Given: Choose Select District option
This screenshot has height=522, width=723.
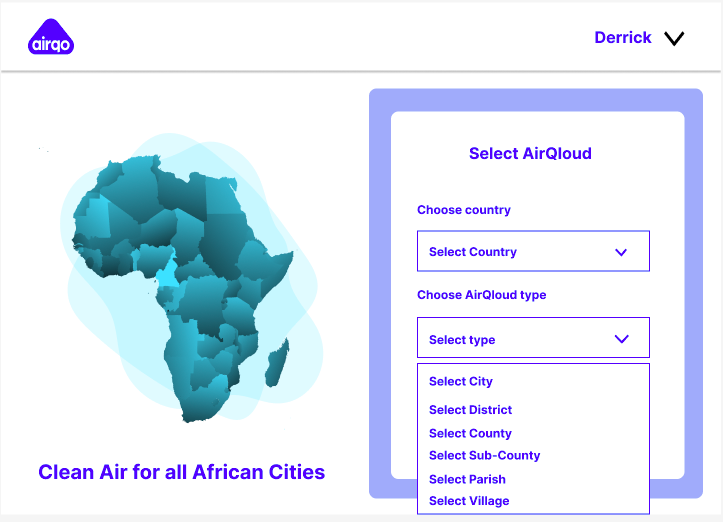Looking at the screenshot, I should click(470, 409).
